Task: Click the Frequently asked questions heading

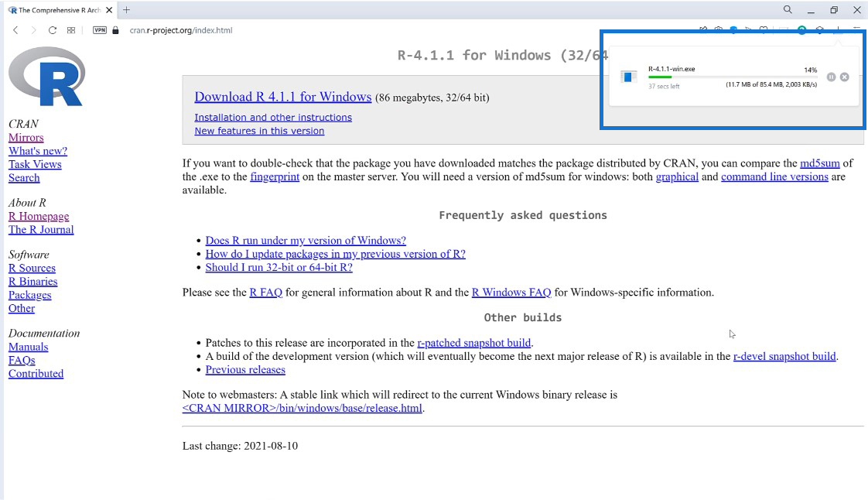Action: point(523,215)
